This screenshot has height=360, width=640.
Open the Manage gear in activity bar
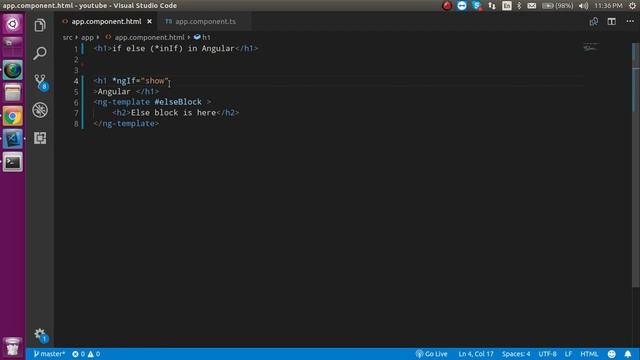40,335
